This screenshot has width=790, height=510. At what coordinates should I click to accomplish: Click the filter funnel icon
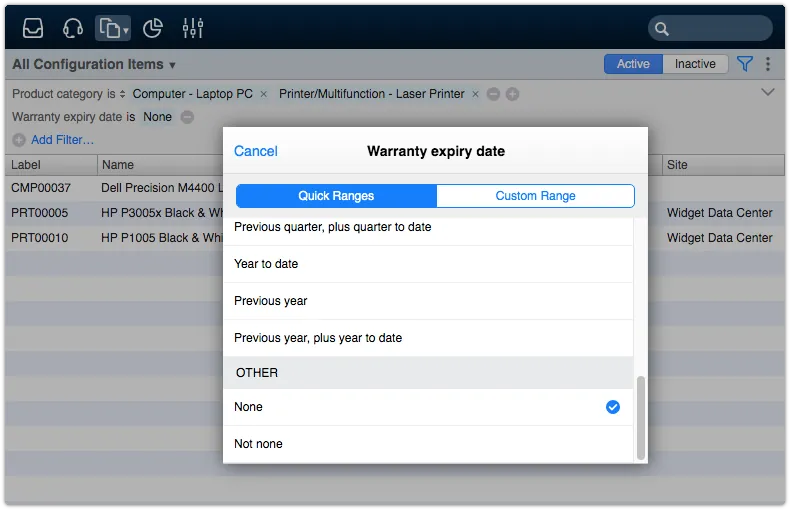click(x=745, y=64)
